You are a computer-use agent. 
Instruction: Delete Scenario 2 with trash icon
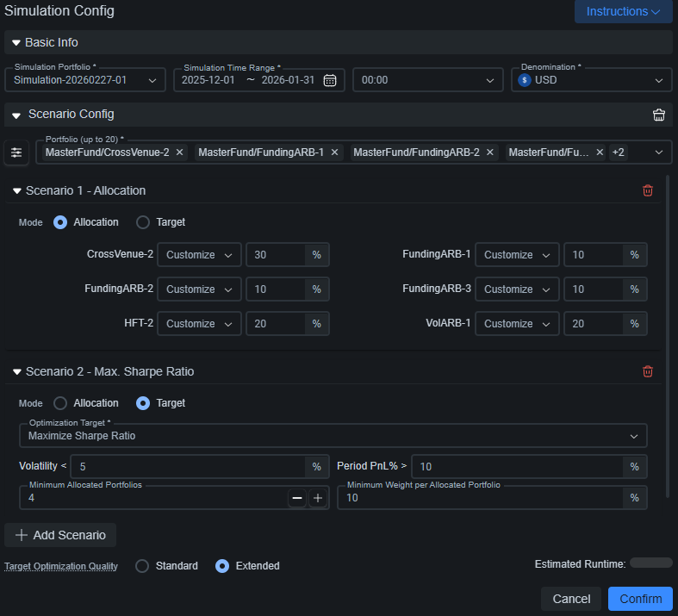pos(647,371)
